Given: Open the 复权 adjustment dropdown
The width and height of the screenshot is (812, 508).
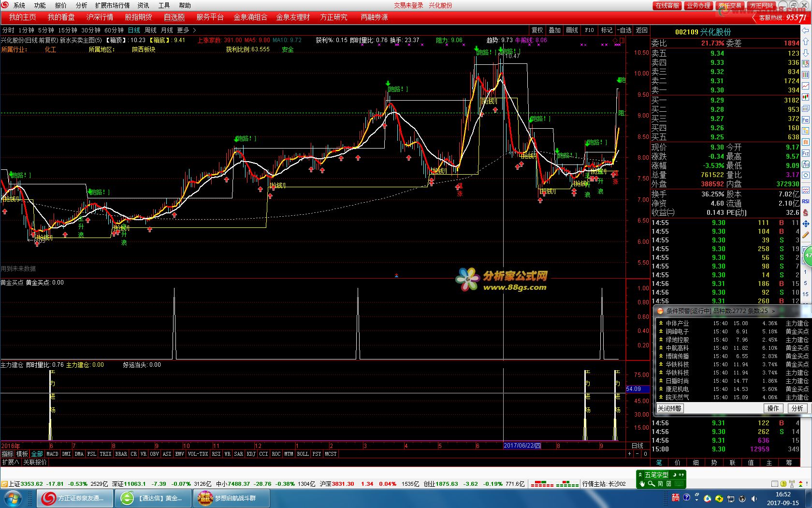Looking at the screenshot, I should click(537, 30).
